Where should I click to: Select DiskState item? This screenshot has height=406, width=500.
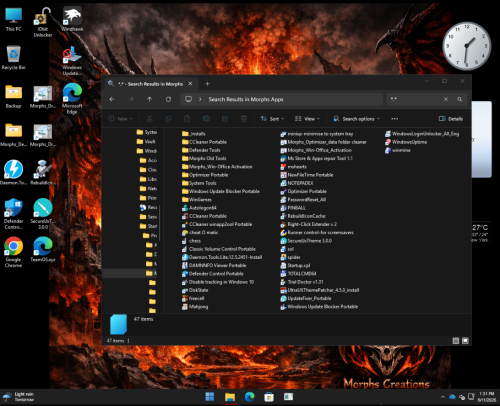click(195, 290)
